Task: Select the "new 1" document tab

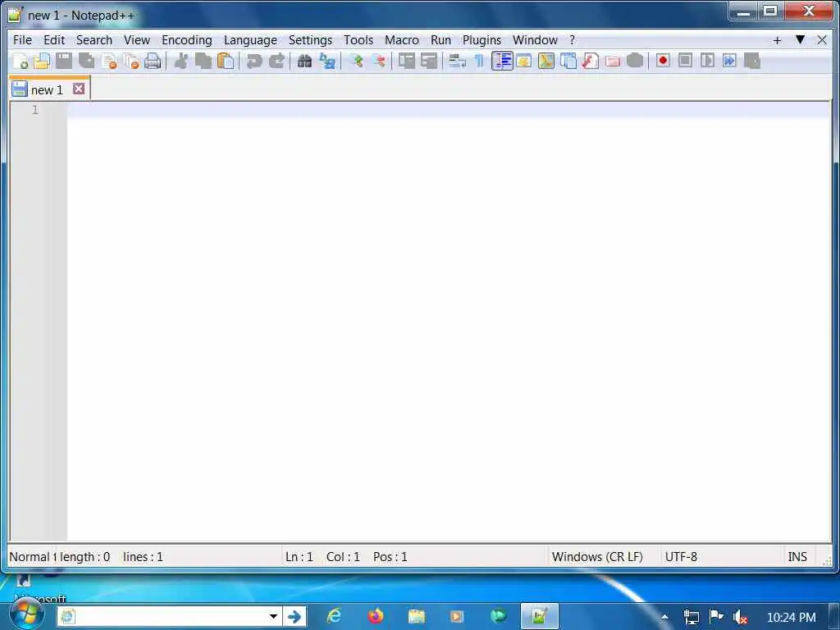Action: (49, 89)
